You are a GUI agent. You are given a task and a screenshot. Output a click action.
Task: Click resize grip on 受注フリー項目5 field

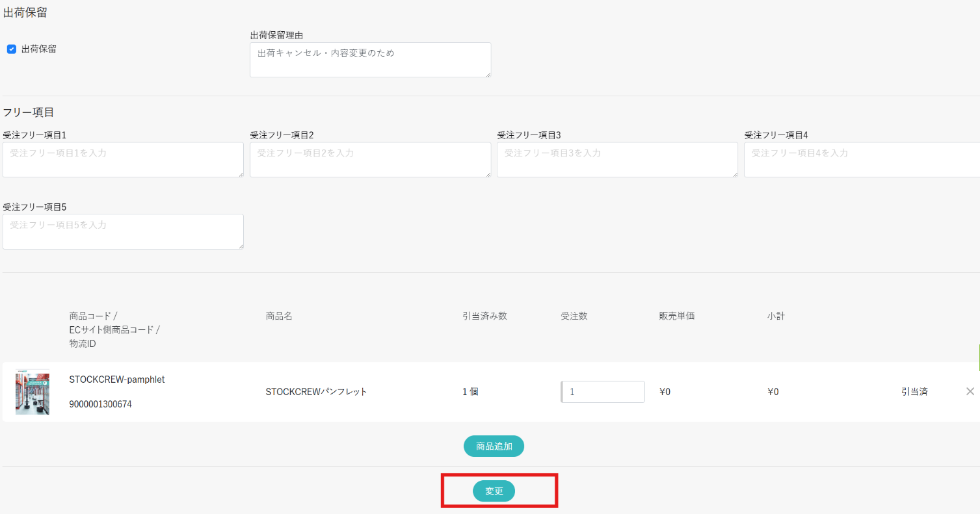click(241, 246)
